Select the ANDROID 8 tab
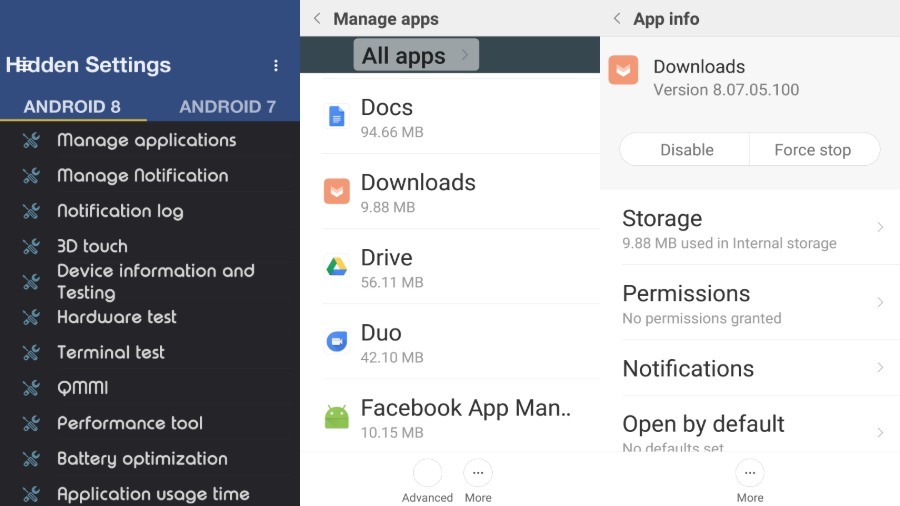Screen dimensions: 900x506 pos(73,106)
